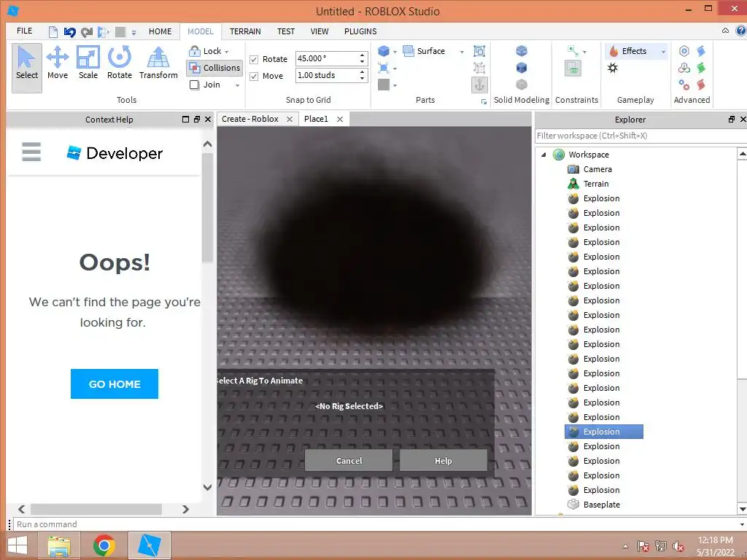Click the Material icon in Parts
The height and width of the screenshot is (560, 747).
pyautogui.click(x=384, y=68)
